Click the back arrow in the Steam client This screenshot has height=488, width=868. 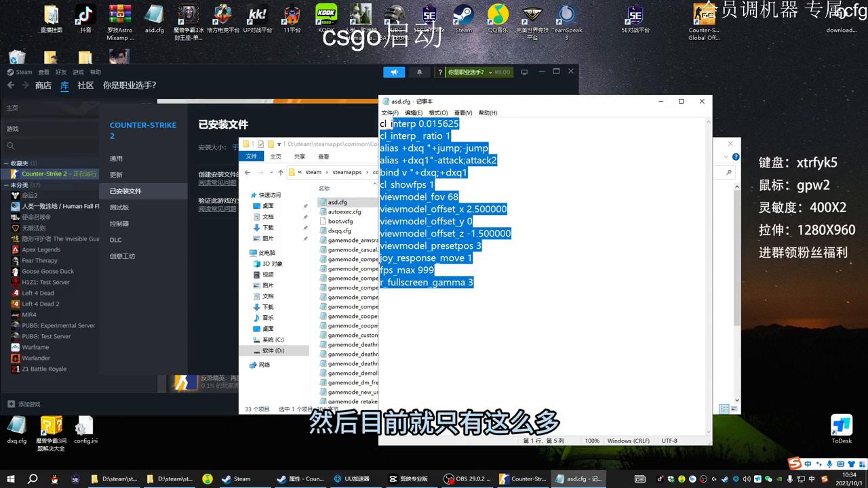(11, 85)
